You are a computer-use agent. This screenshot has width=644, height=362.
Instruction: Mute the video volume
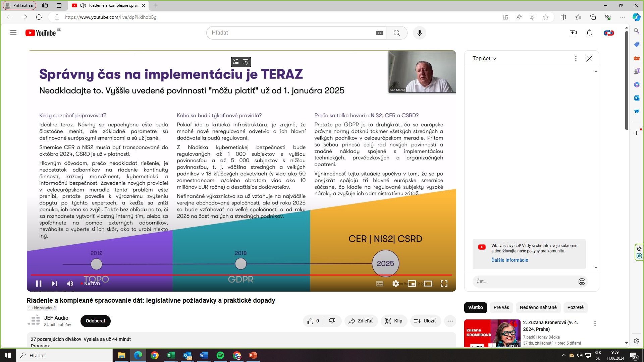pyautogui.click(x=70, y=284)
